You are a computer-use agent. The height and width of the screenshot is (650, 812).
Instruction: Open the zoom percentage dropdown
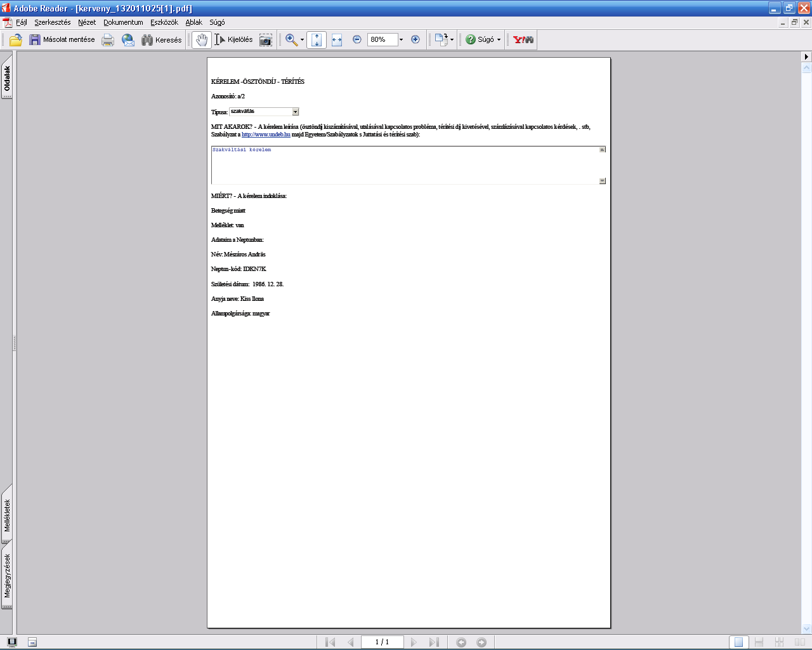tap(401, 39)
